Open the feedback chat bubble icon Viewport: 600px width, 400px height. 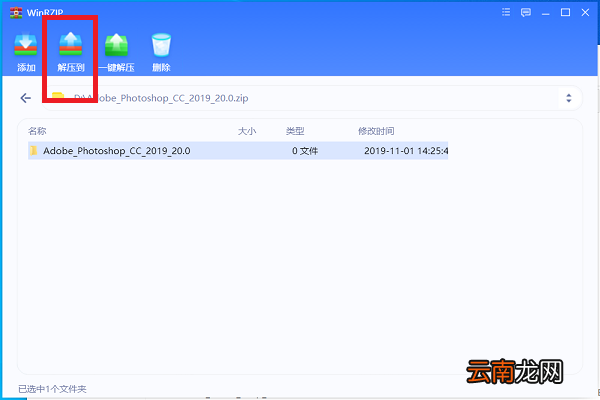pyautogui.click(x=526, y=13)
